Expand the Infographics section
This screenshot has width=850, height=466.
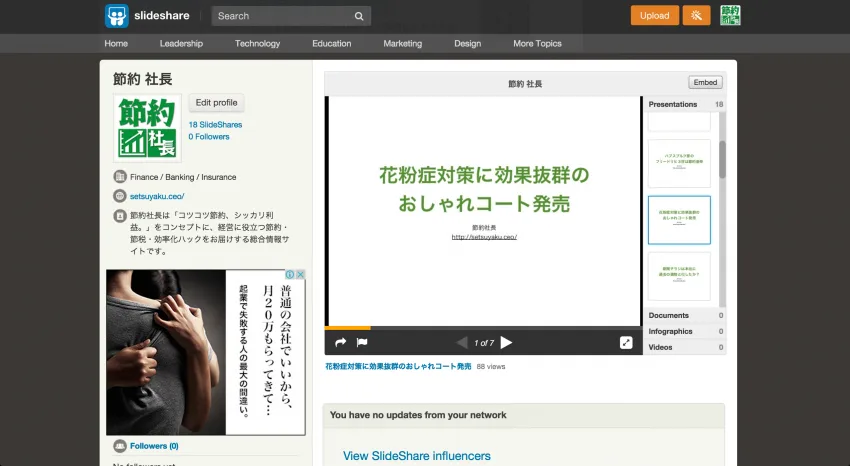click(x=686, y=331)
